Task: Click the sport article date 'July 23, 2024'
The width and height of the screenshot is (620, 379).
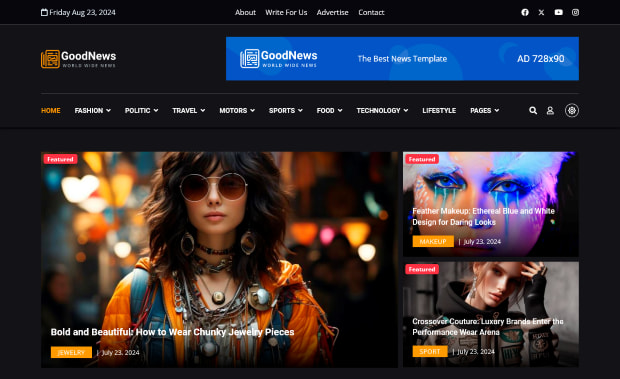Action: tap(476, 352)
